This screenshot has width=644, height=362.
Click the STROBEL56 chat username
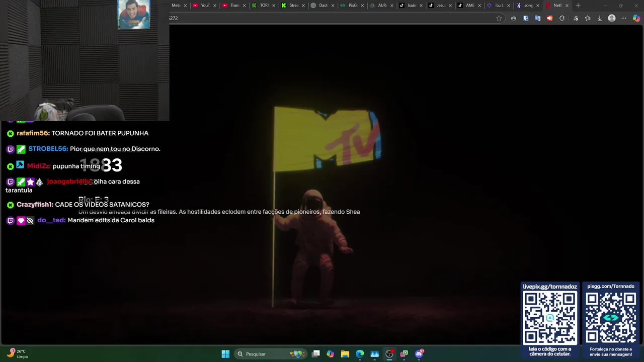point(48,149)
